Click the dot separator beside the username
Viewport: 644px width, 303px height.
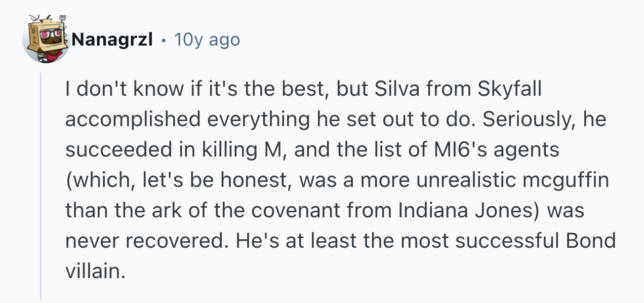tap(163, 40)
